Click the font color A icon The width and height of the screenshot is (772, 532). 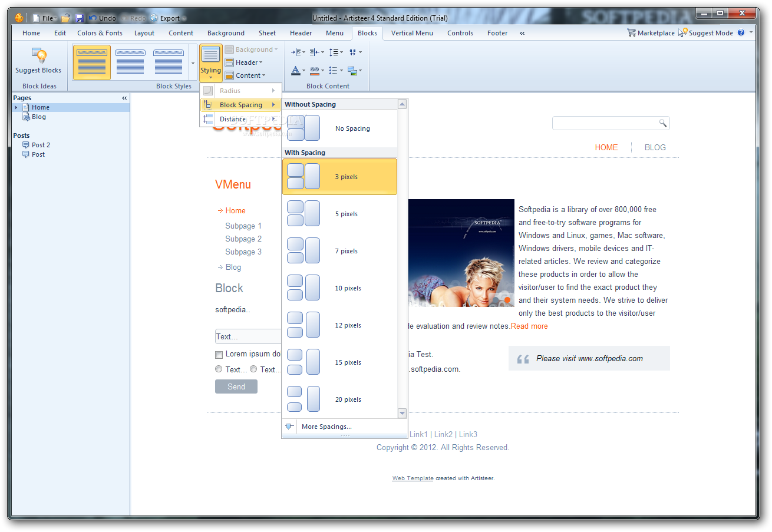click(x=298, y=71)
